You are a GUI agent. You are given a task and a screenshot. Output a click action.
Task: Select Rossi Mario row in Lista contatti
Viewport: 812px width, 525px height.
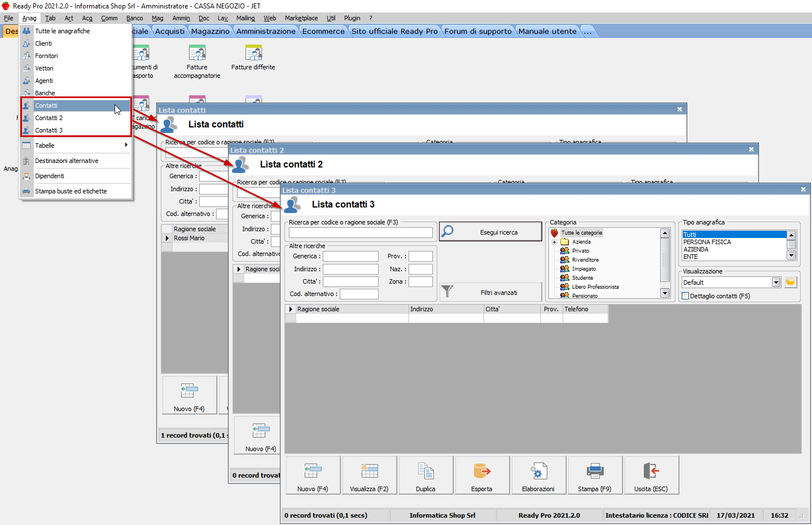click(195, 238)
